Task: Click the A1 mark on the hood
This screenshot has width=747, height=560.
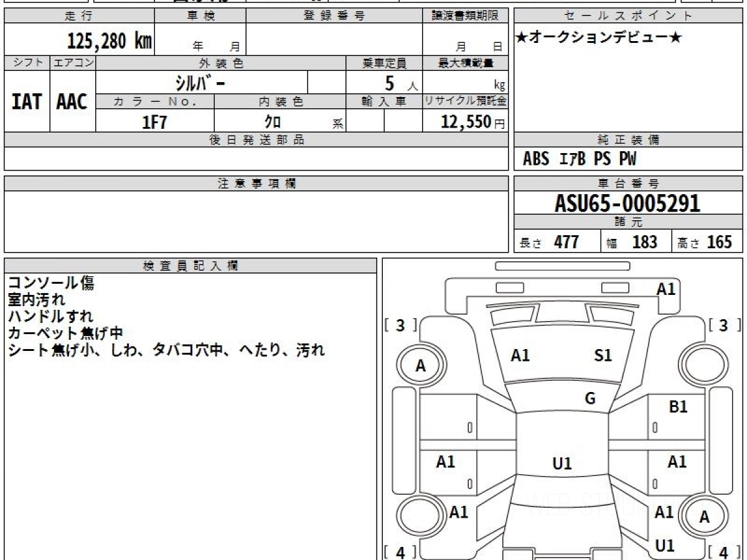Action: [x=520, y=355]
